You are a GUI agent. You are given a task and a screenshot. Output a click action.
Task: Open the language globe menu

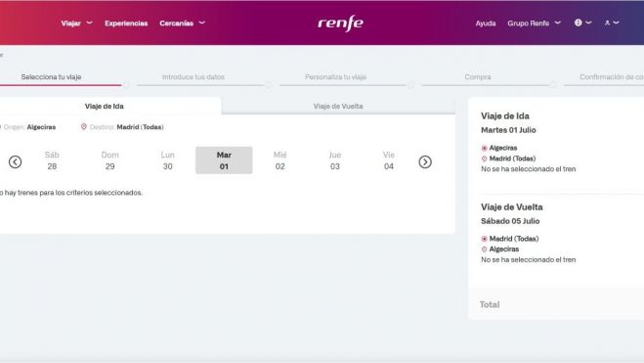582,23
